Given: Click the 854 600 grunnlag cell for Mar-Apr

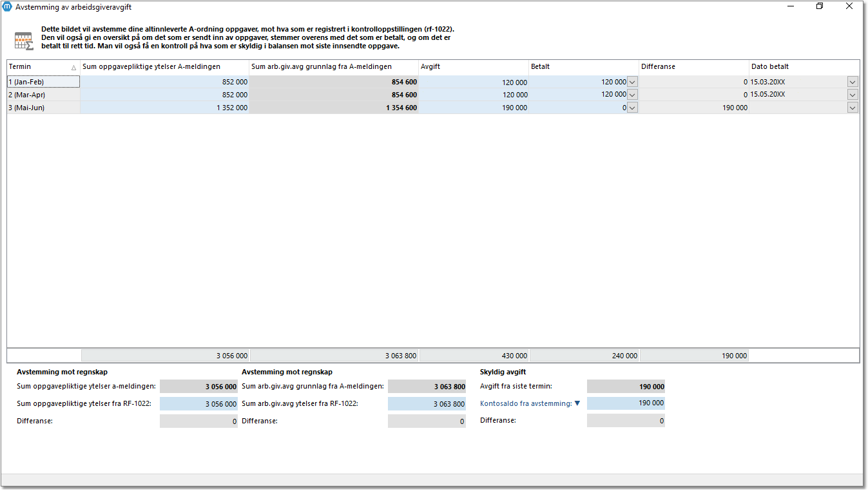Looking at the screenshot, I should point(334,95).
